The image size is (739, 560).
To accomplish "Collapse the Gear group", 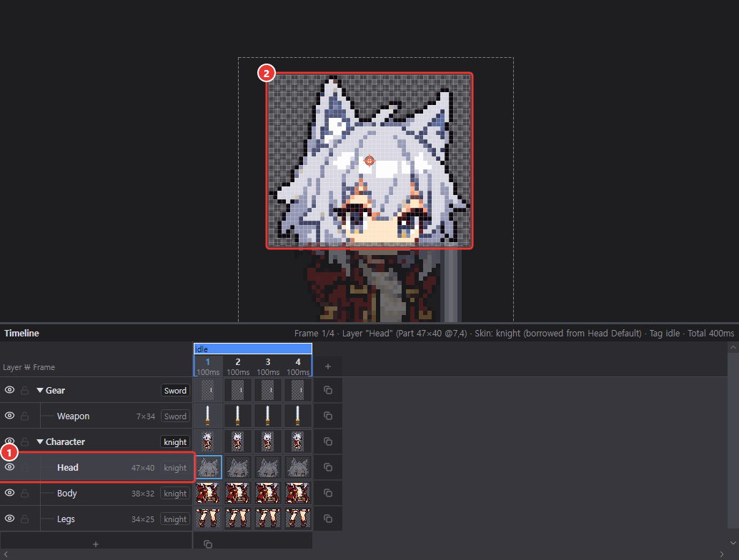I will tap(40, 390).
